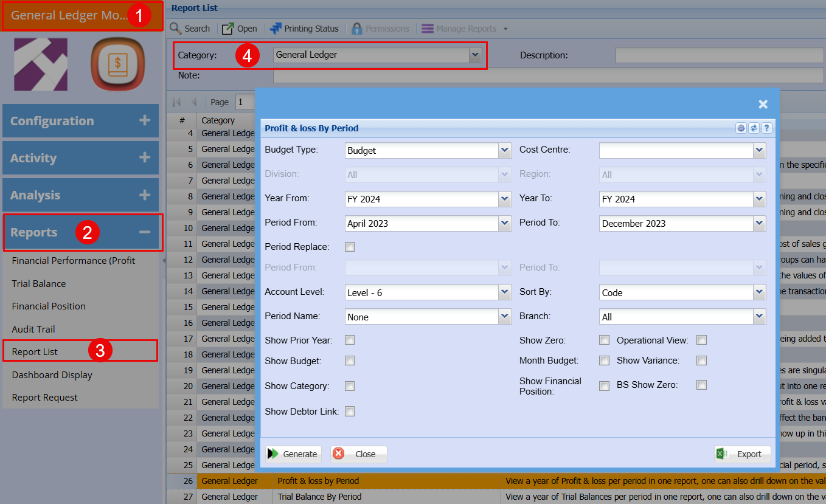Check the Show Variance checkbox
Viewport: 826px width, 504px height.
click(x=701, y=361)
